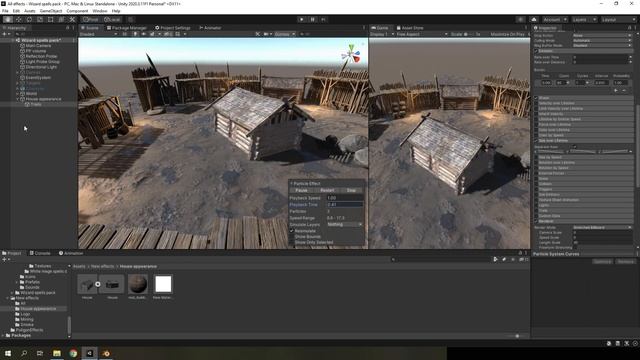Toggle Resimulate checkbox in Particle Effect
640x360 pixels.
292,231
